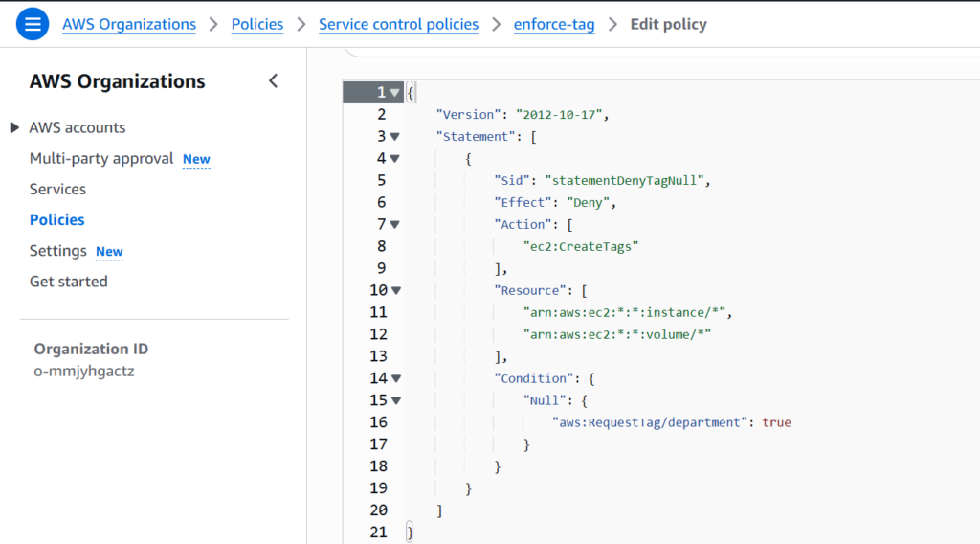Open Service control policies breadcrumb

(398, 24)
